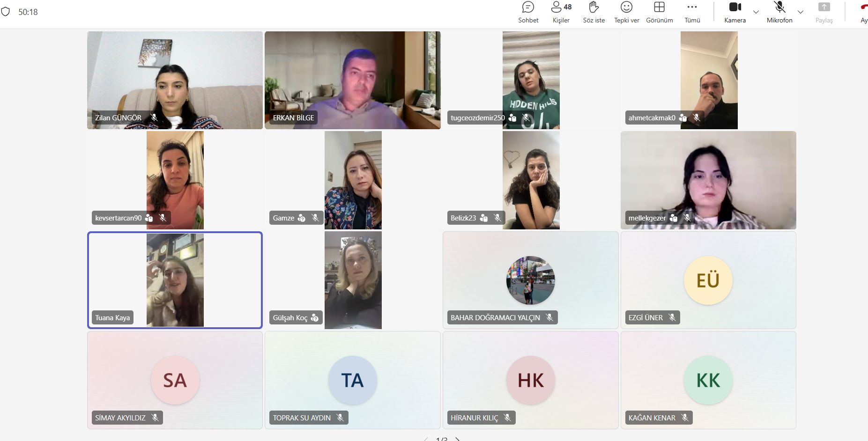
Task: Open the Görünüm view options
Action: (x=659, y=12)
